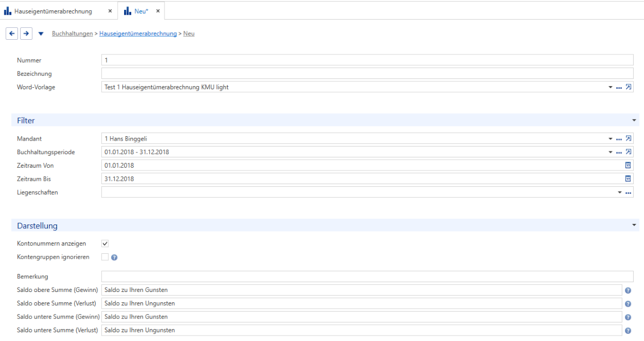644x341 pixels.
Task: Open Hauseigentümerabrechnung breadcrumb link
Action: coord(138,34)
